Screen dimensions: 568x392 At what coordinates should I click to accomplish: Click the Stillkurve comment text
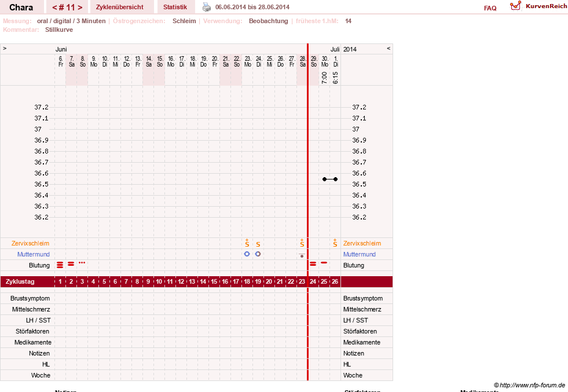(x=58, y=30)
